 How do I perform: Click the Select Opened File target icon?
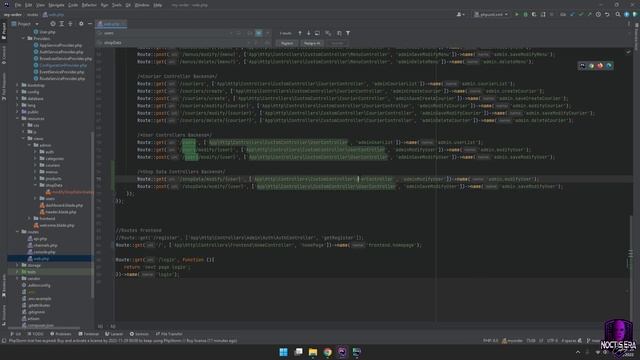point(53,24)
